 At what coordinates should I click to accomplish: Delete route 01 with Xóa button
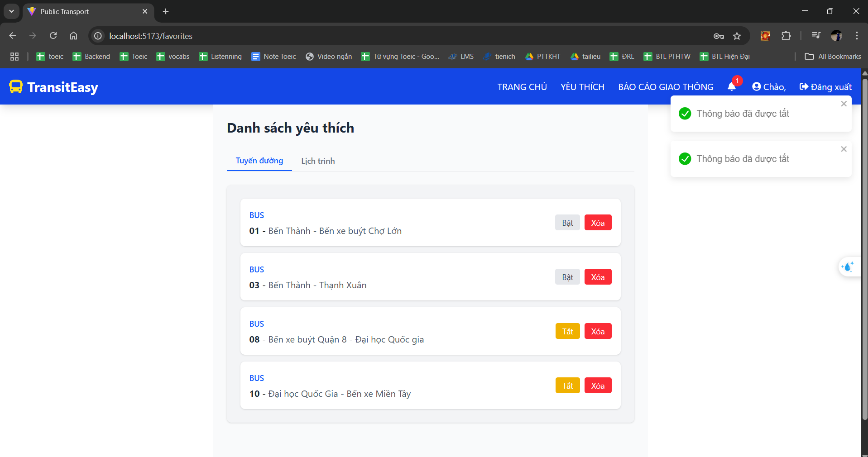tap(598, 223)
